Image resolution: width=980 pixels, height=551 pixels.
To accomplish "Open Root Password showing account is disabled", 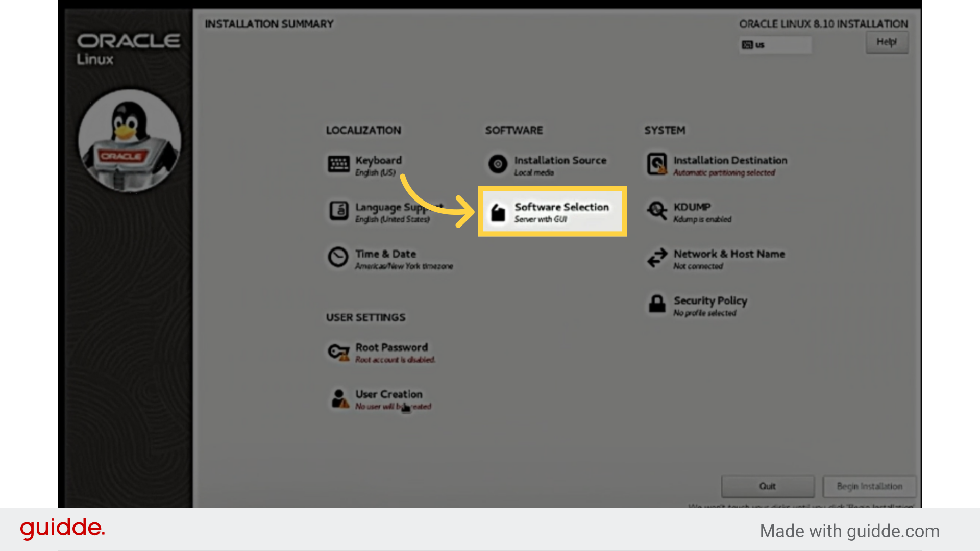I will click(x=391, y=352).
